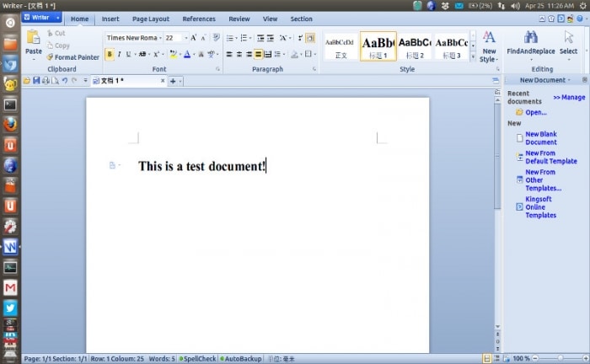Screen dimensions: 590x364
Task: Select the Format Painter tool
Action: pyautogui.click(x=73, y=57)
